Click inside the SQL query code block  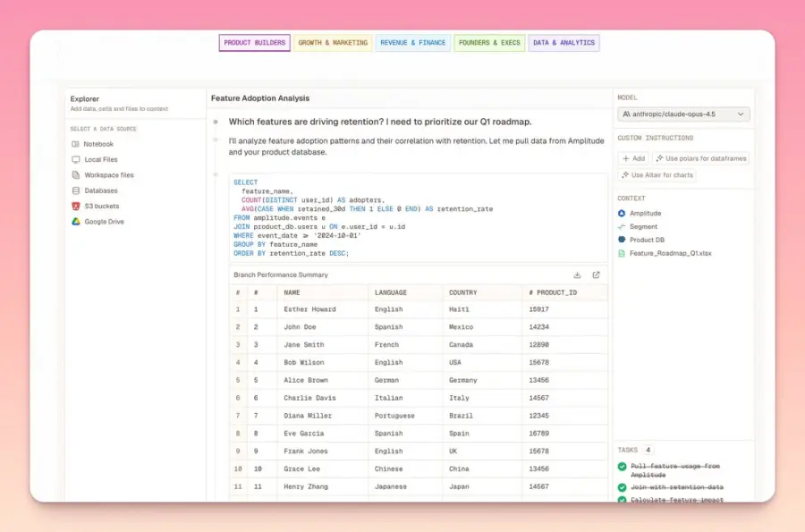coord(419,217)
